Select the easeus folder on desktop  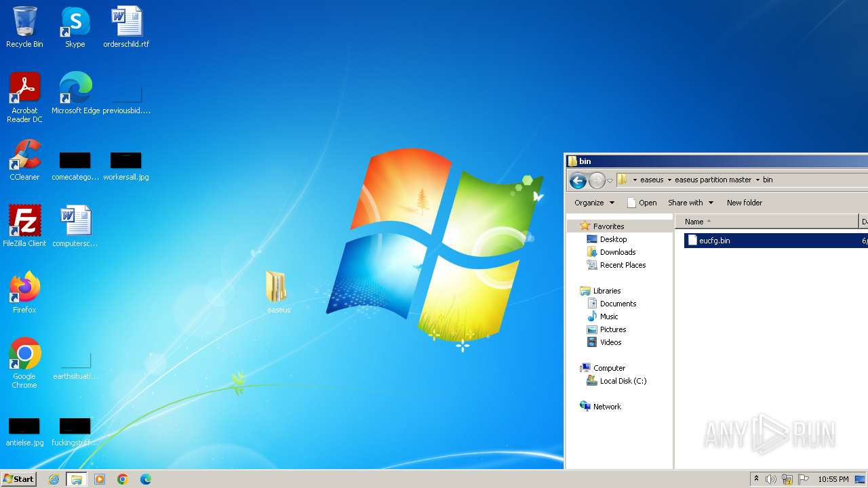[278, 292]
